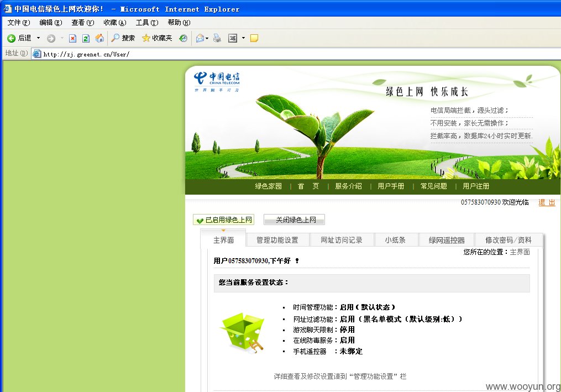The width and height of the screenshot is (561, 392).
Task: Open the Forward history dropdown arrow
Action: pos(62,38)
